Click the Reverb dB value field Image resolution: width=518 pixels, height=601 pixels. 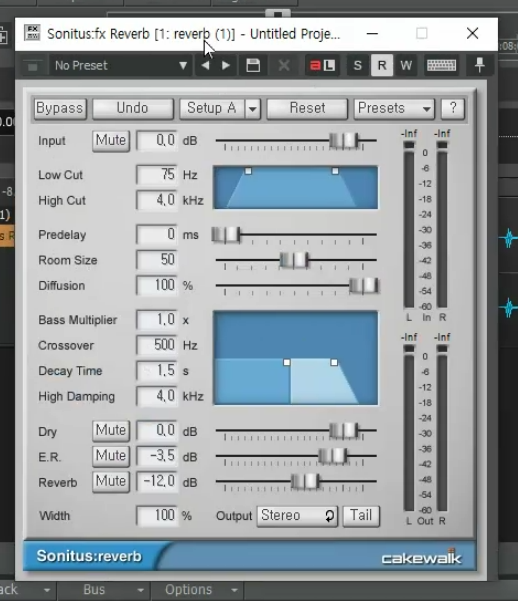(157, 481)
